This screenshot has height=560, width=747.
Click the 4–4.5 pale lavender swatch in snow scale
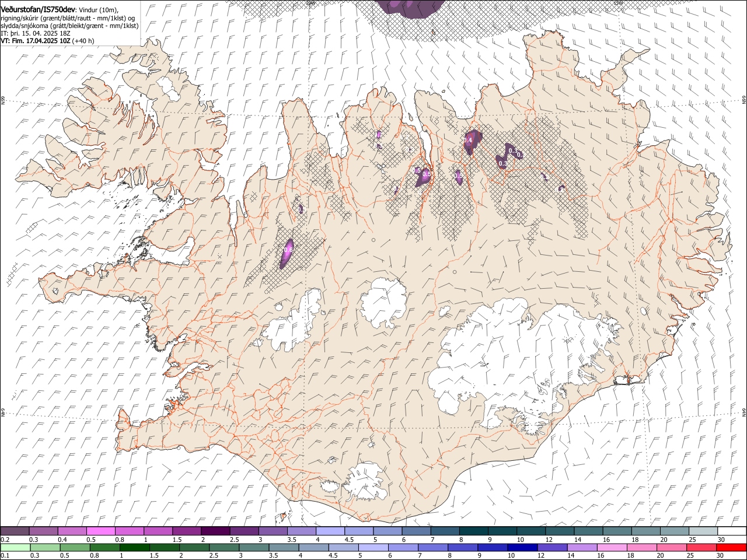point(330,531)
